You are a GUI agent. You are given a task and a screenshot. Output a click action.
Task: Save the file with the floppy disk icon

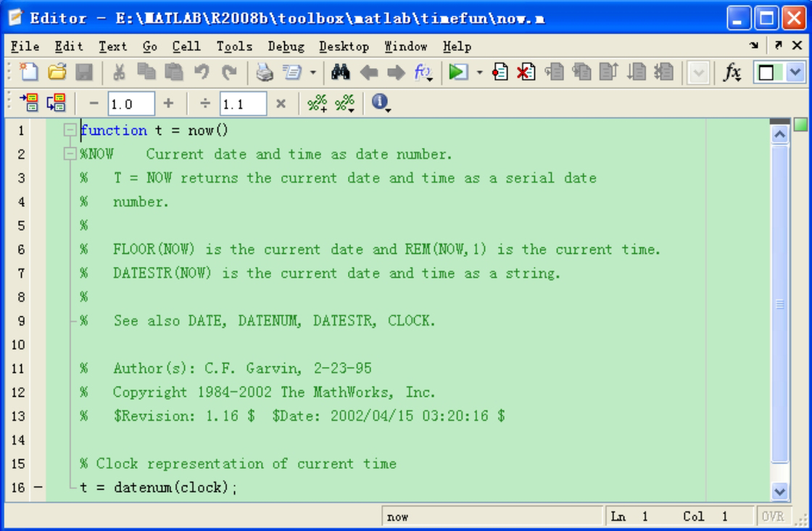(84, 72)
